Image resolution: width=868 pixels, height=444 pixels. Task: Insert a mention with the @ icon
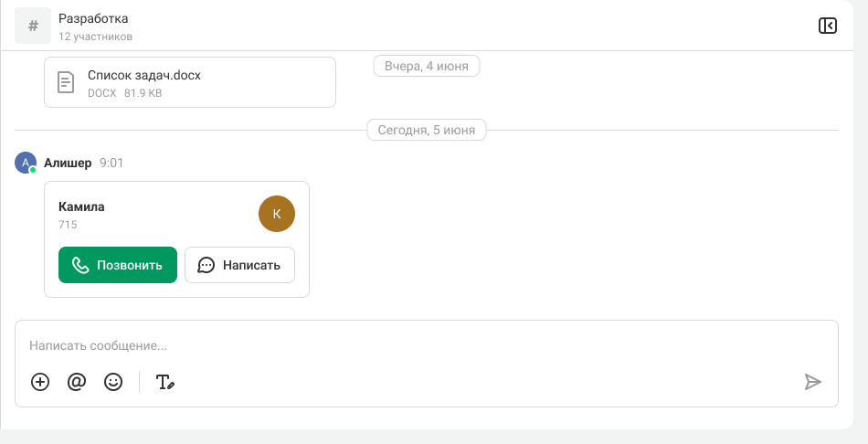pyautogui.click(x=77, y=382)
